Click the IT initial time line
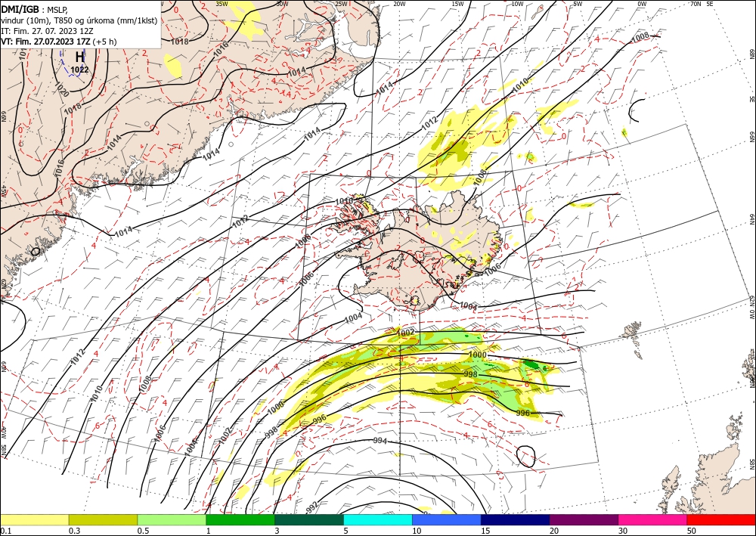The width and height of the screenshot is (756, 536). pos(47,31)
